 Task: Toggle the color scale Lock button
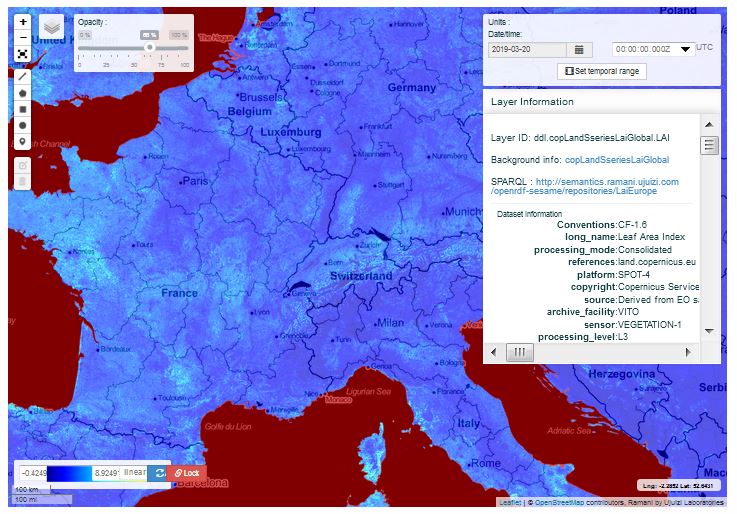point(187,472)
